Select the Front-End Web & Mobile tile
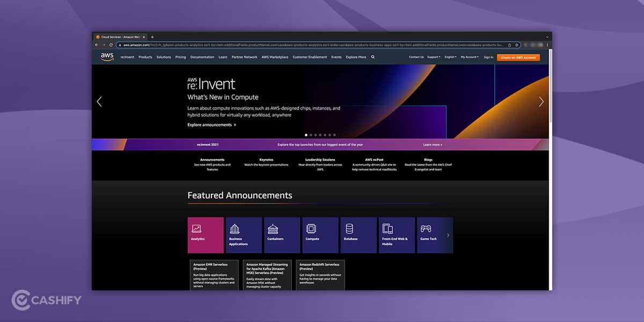Screen dimensions: 644x322 [397, 235]
